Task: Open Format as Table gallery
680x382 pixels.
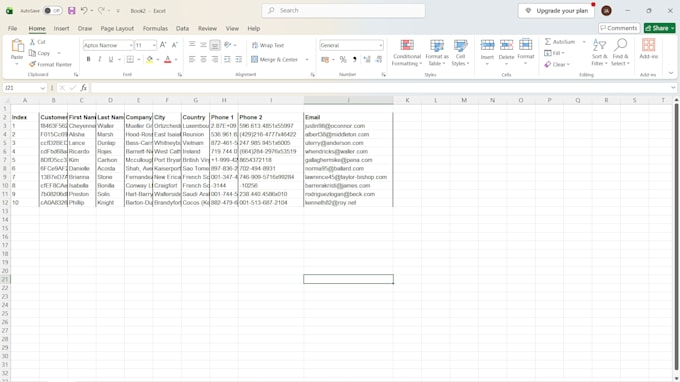Action: click(x=437, y=52)
